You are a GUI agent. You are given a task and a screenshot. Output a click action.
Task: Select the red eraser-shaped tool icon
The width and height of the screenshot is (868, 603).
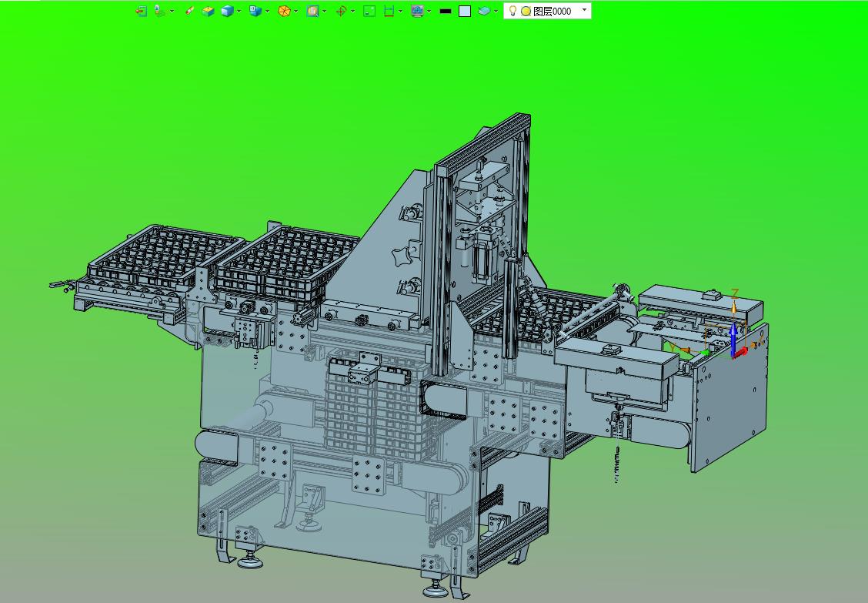tap(189, 11)
